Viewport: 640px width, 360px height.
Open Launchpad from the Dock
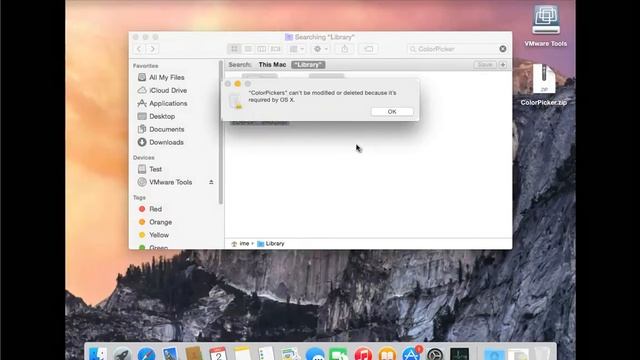coord(122,353)
